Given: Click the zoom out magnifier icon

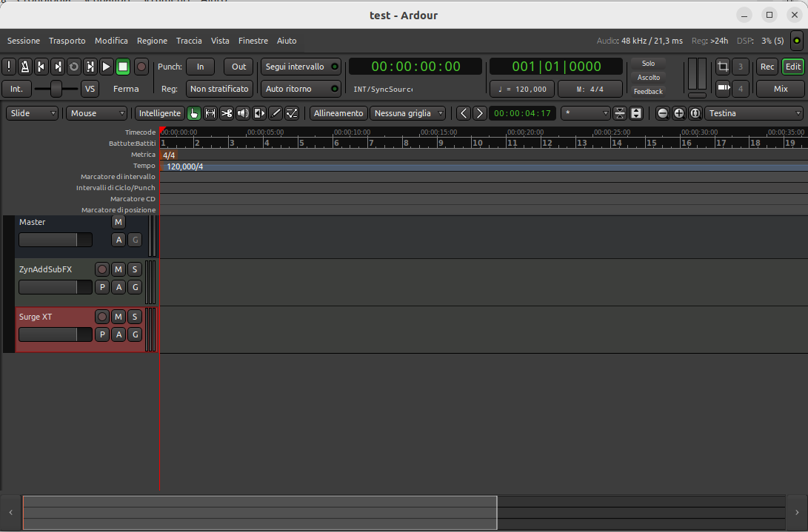Looking at the screenshot, I should click(662, 113).
